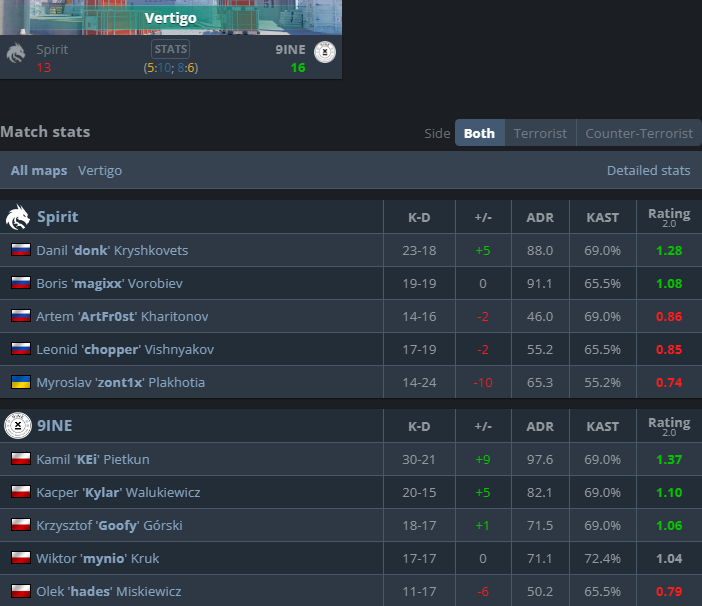The height and width of the screenshot is (606, 702).
Task: Open Kacper 'Kylar' Walukiewicz profile
Action: point(118,493)
